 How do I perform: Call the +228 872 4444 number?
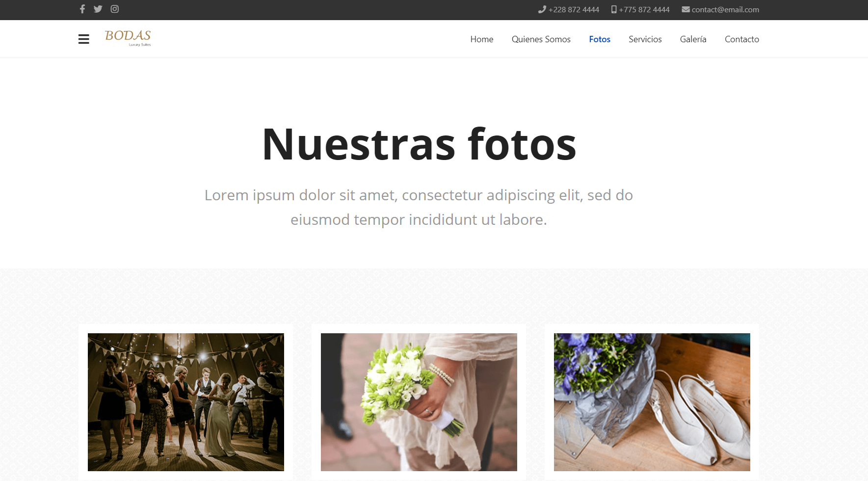click(x=574, y=9)
